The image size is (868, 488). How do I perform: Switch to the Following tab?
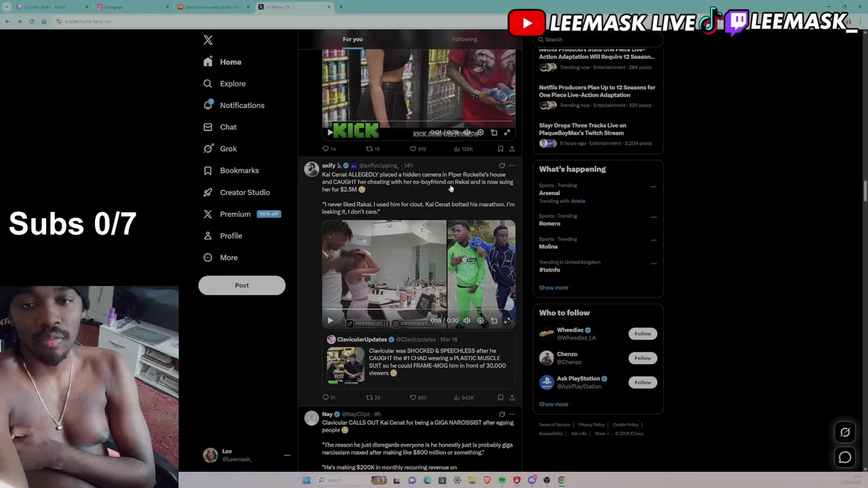[465, 39]
